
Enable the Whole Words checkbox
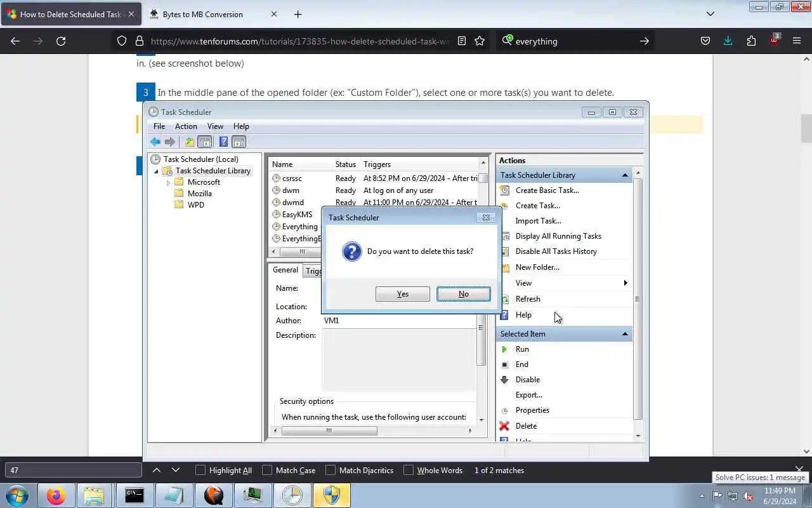tap(409, 470)
